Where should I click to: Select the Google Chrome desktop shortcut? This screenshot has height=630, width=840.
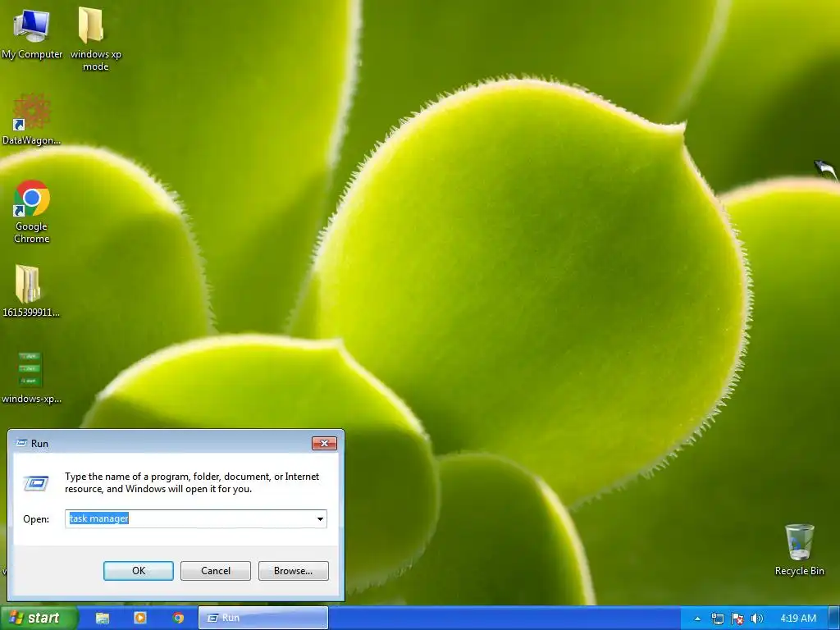32,212
